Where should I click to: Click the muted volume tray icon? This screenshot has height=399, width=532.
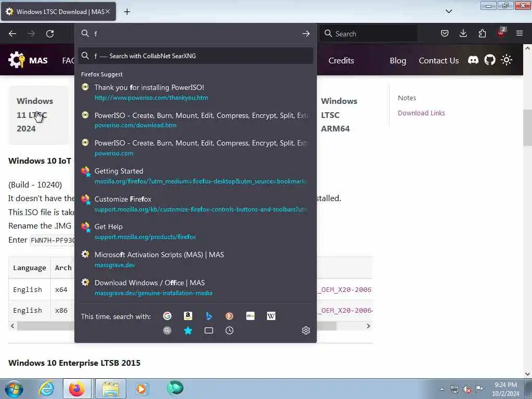click(467, 389)
